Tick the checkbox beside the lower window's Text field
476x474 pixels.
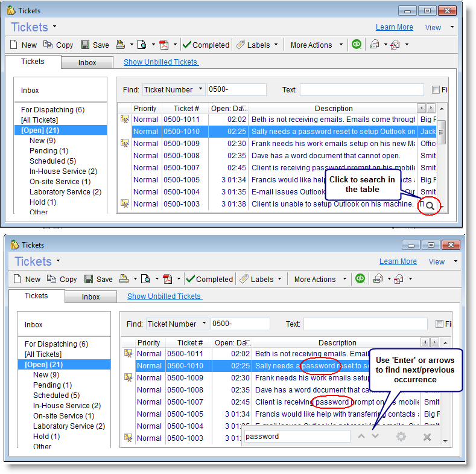439,324
